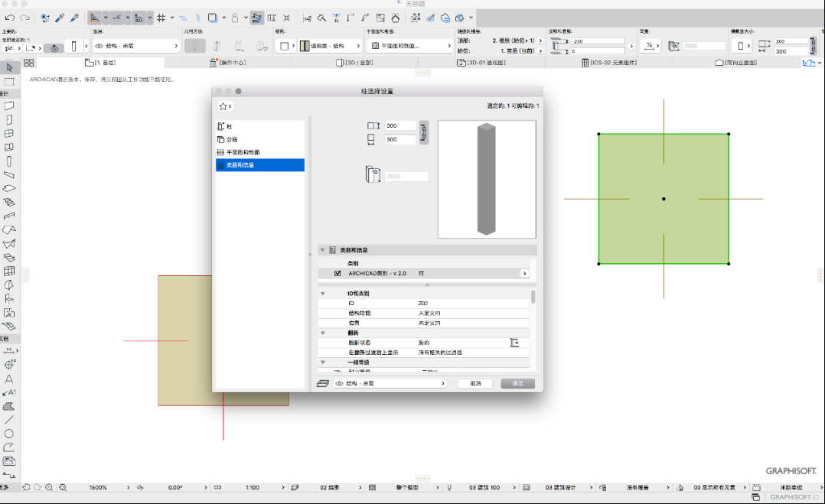Select the Text tool (letter A) in the toolbox
Screen dimensions: 825x504
point(9,379)
